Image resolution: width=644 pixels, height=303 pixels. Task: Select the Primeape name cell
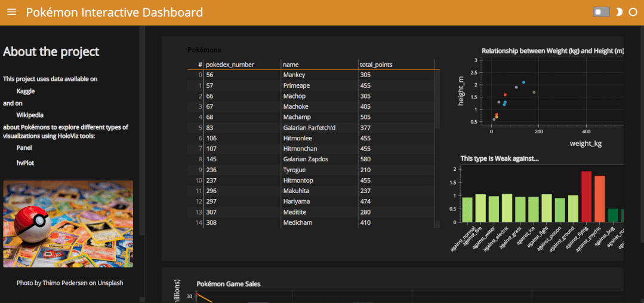319,85
